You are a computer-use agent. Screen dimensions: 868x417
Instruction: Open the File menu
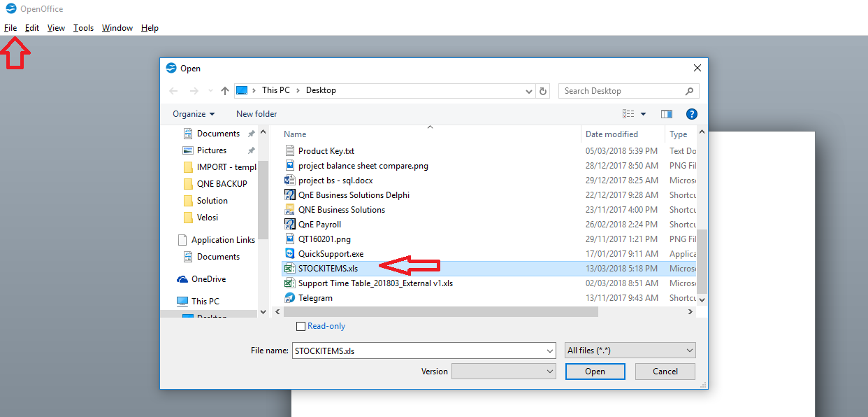(10, 28)
